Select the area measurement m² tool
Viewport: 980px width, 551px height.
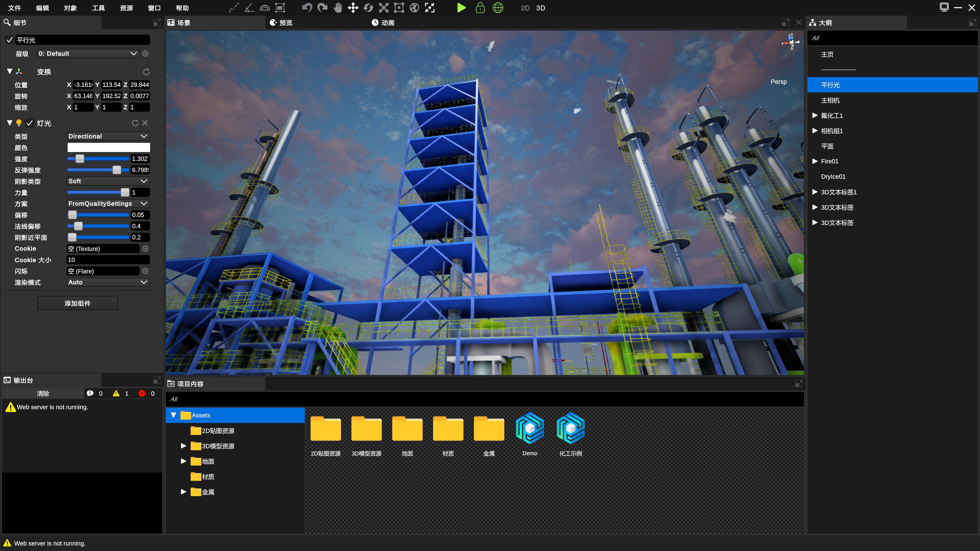coord(280,8)
